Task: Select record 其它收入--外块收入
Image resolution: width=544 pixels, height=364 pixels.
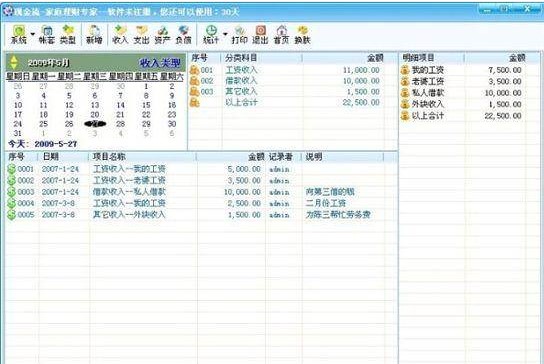Action: tap(129, 215)
